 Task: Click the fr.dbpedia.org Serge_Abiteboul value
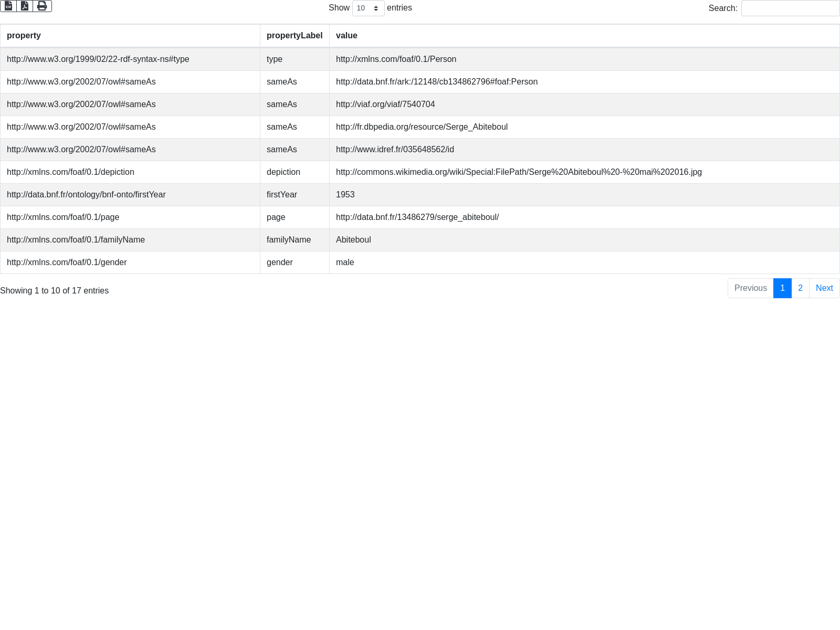[x=422, y=127]
